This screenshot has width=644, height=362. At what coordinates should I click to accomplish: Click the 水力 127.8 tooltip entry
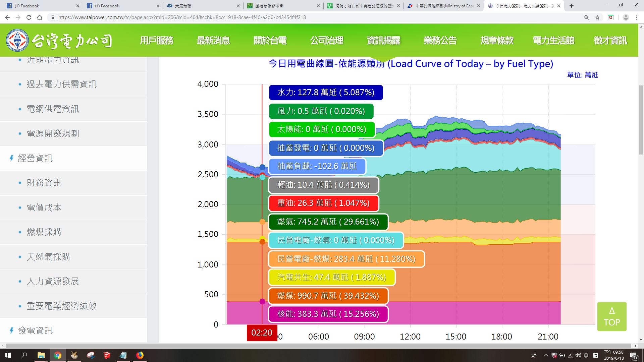pyautogui.click(x=326, y=93)
